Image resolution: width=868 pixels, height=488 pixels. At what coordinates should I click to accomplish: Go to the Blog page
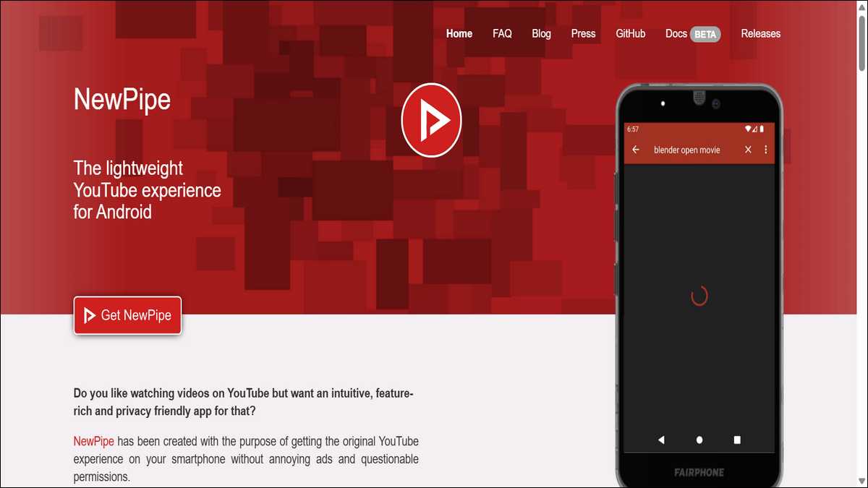coord(541,33)
